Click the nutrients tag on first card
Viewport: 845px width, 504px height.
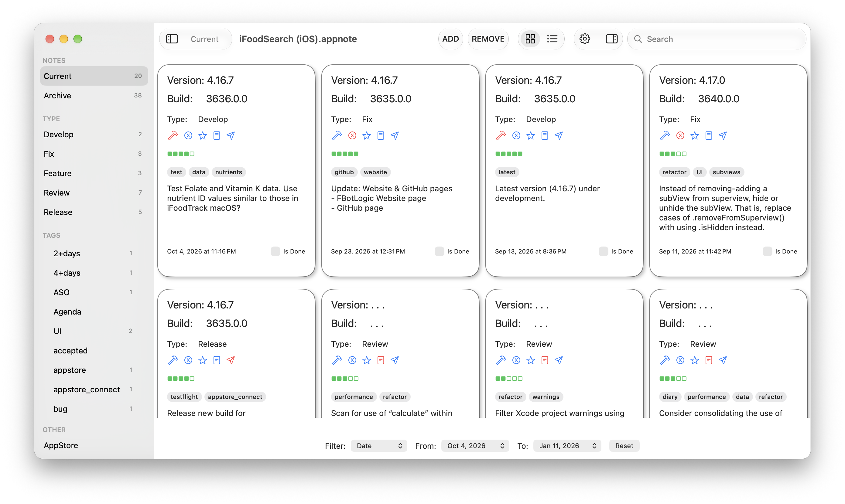tap(229, 172)
